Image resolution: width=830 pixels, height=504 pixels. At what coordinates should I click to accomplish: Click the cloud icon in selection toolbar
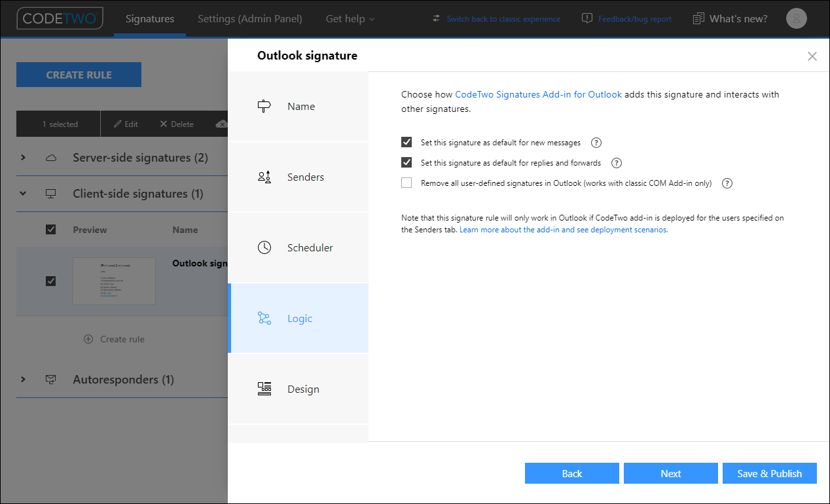tap(222, 124)
